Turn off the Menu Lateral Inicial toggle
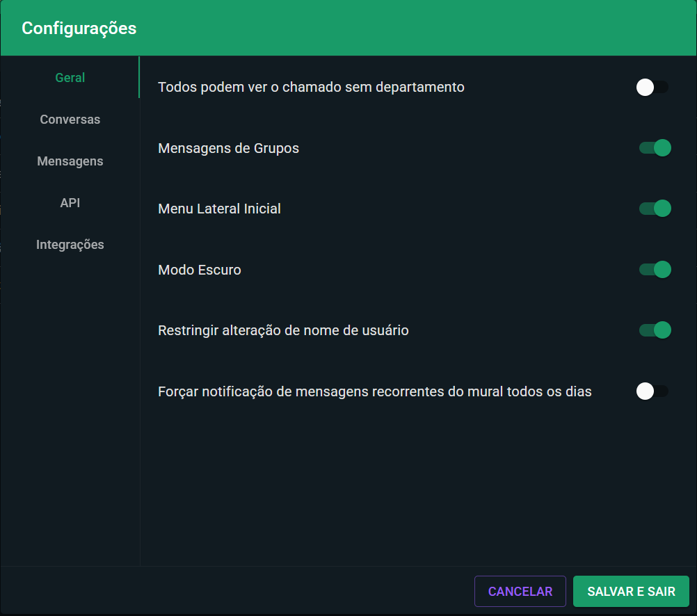 (x=655, y=209)
